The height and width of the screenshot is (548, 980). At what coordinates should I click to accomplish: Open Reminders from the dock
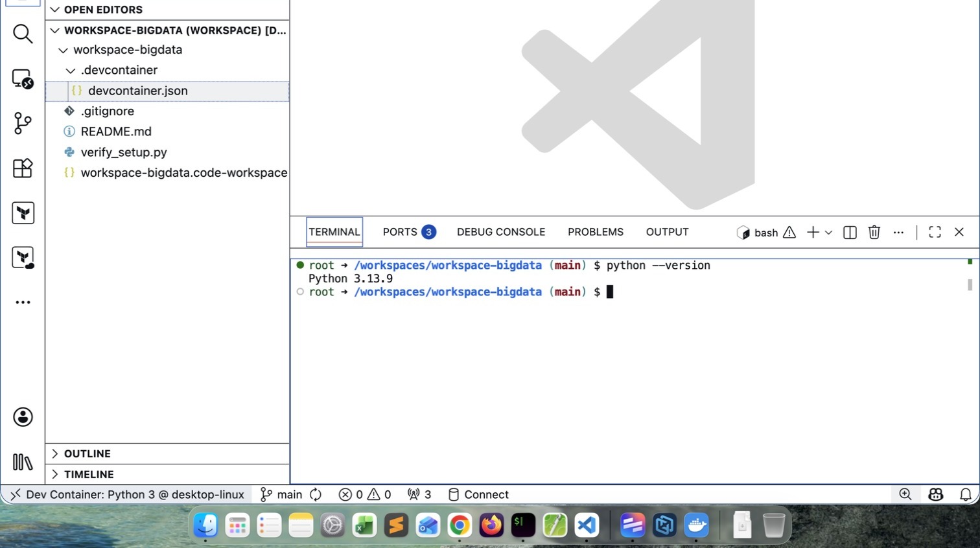269,525
